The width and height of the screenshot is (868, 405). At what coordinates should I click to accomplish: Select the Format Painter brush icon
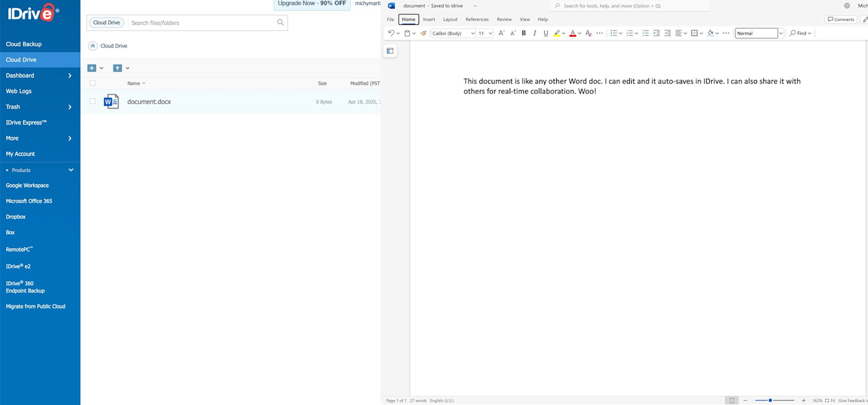point(423,33)
